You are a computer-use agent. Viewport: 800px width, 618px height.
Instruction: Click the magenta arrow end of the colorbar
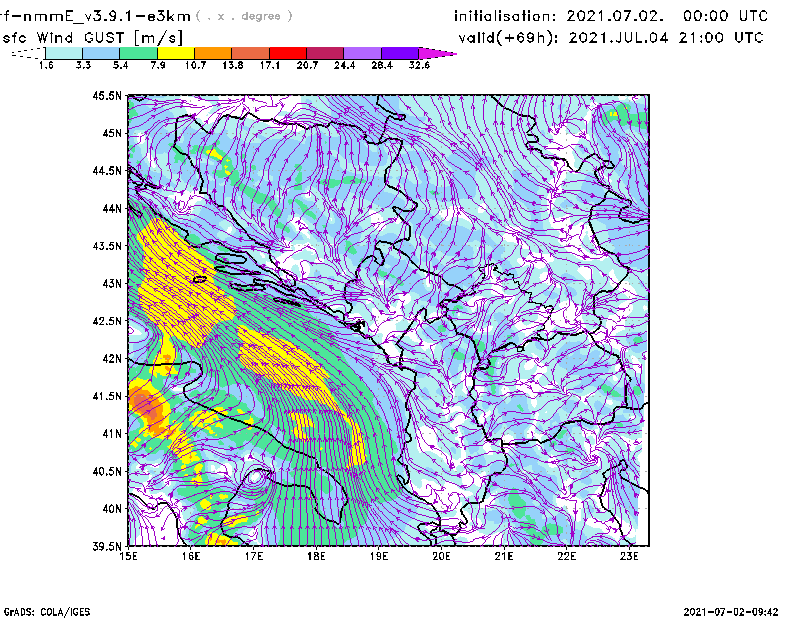point(437,53)
